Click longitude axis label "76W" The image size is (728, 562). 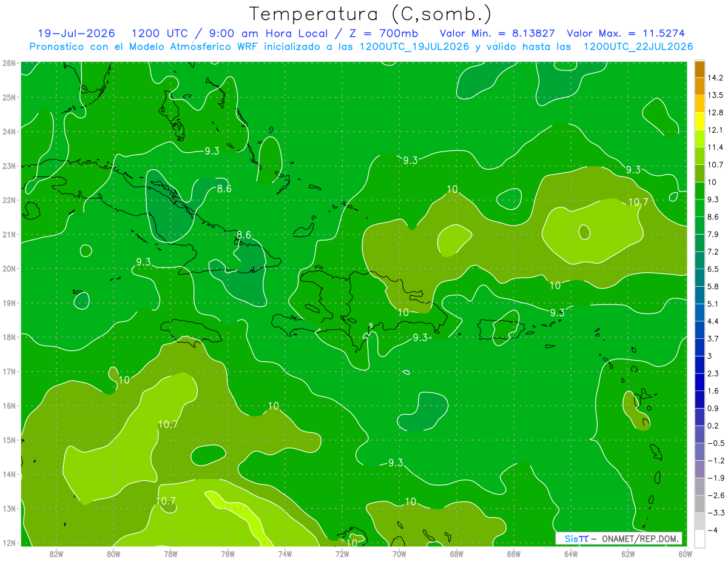[227, 554]
